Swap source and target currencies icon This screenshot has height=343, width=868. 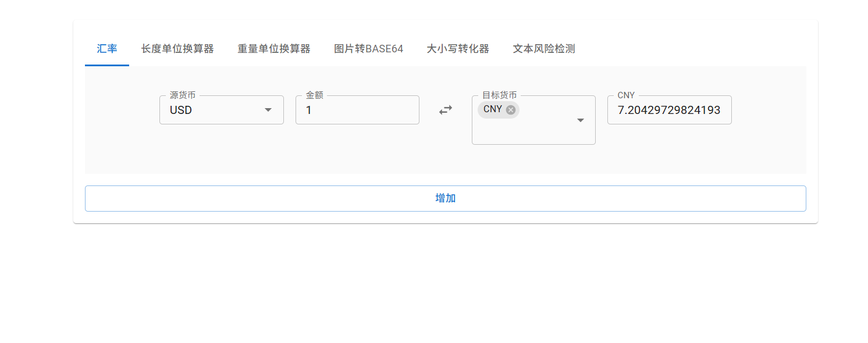coord(446,110)
